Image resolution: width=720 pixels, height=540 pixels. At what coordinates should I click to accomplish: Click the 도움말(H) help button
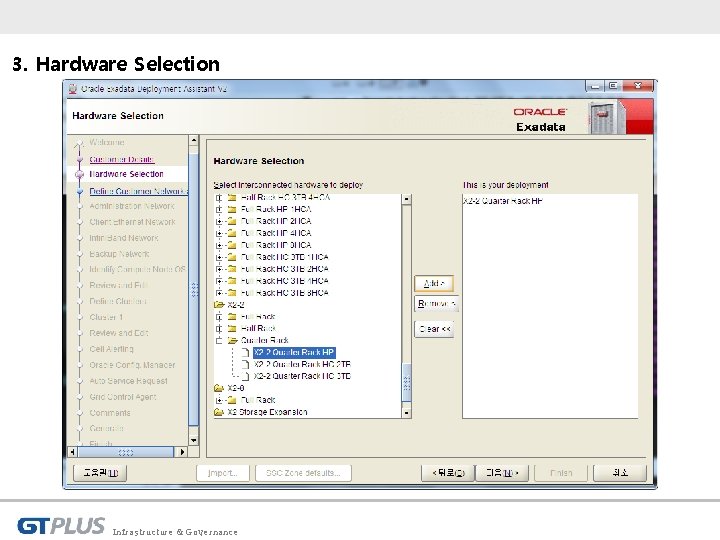click(100, 473)
